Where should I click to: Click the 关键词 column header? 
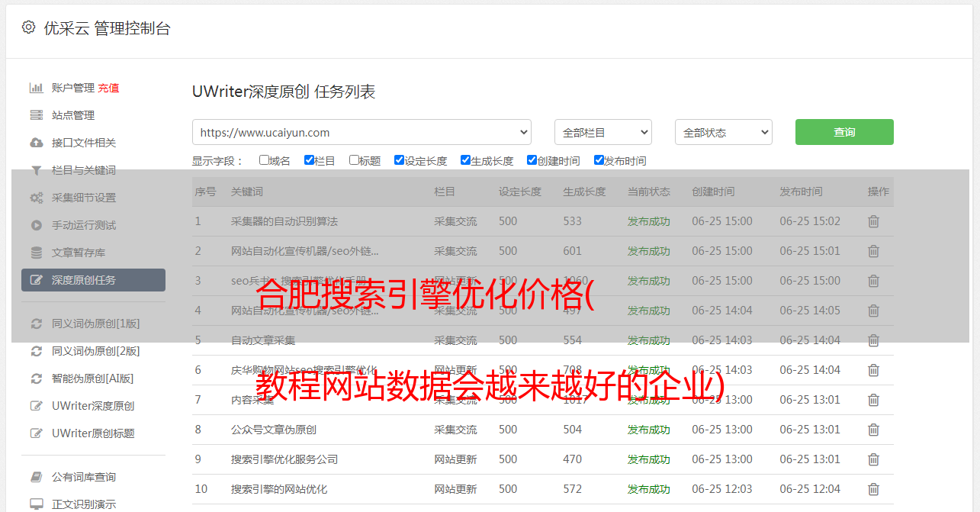pos(247,192)
